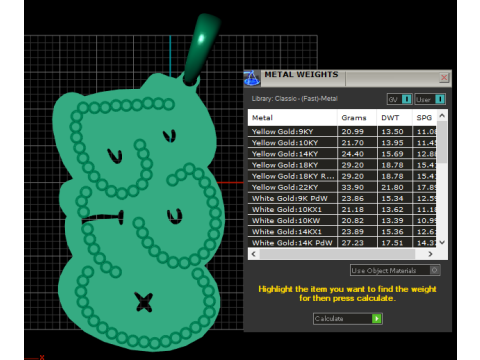Image resolution: width=480 pixels, height=360 pixels.
Task: Sort by the Grams column header
Action: coord(357,118)
